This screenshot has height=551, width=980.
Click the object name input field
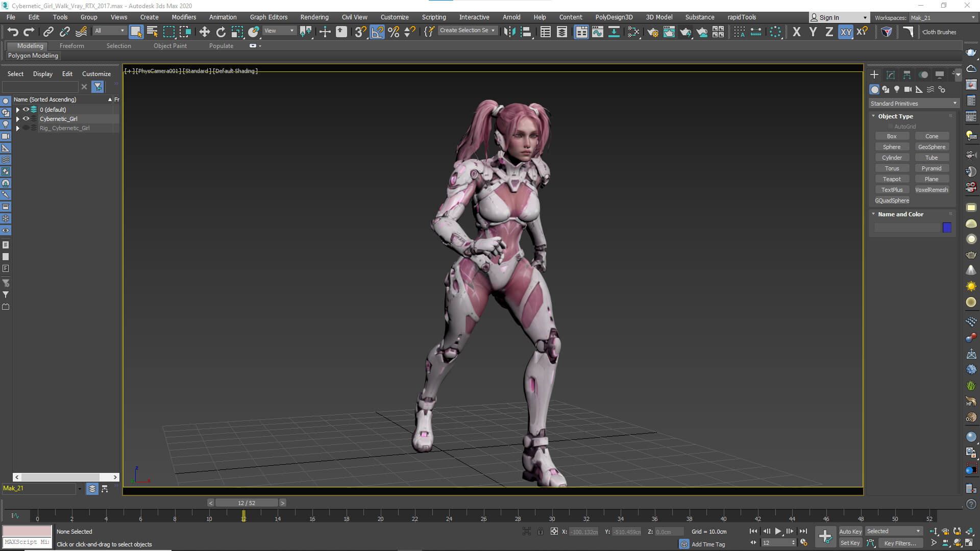pos(907,228)
